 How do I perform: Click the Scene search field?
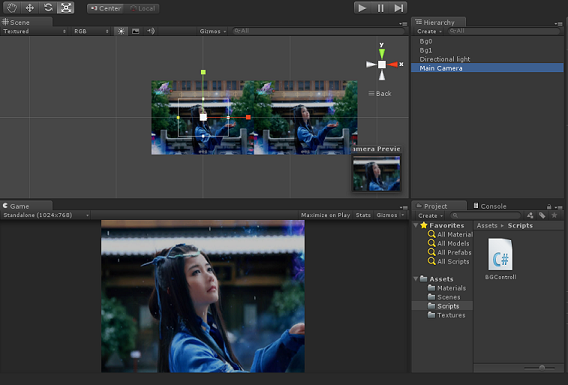pyautogui.click(x=318, y=31)
